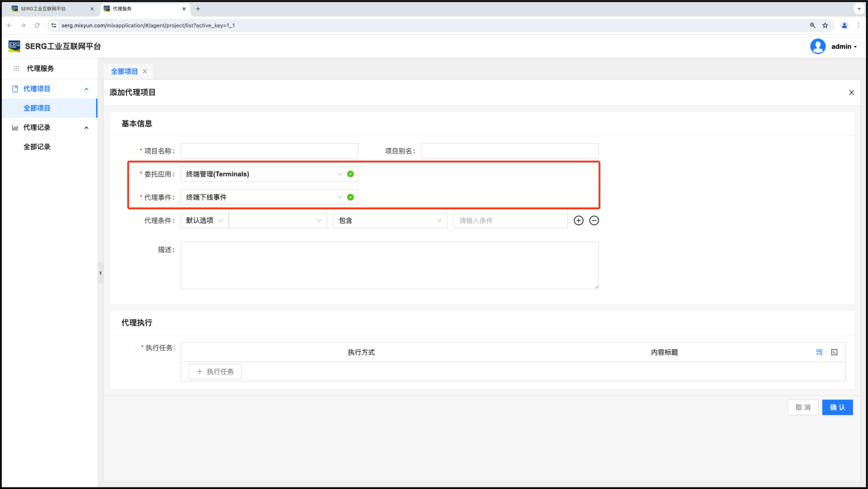Open the 默认选项 condition dropdown
The image size is (868, 489).
click(x=204, y=221)
